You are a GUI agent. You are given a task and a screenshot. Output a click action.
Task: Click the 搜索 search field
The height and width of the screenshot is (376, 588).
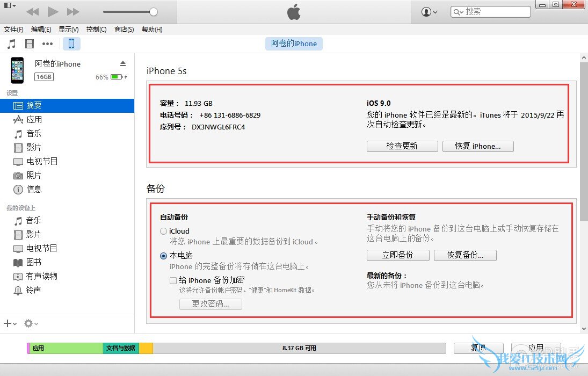pyautogui.click(x=490, y=12)
